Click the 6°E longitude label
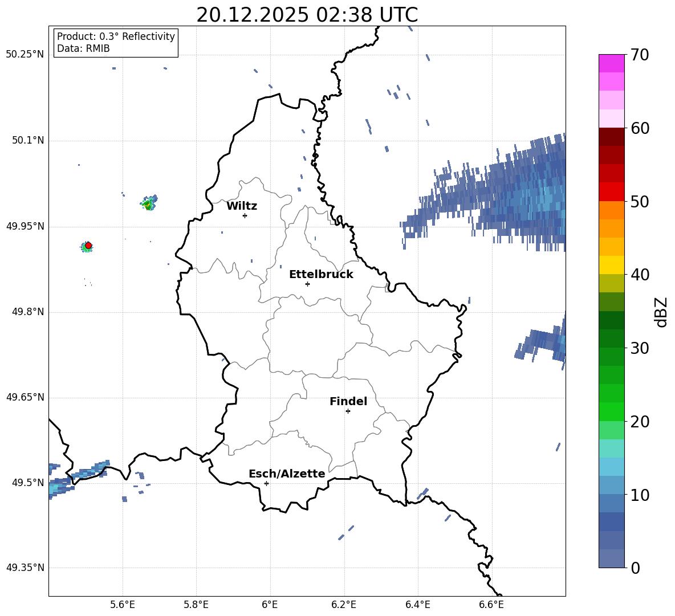The width and height of the screenshot is (675, 616). (270, 605)
